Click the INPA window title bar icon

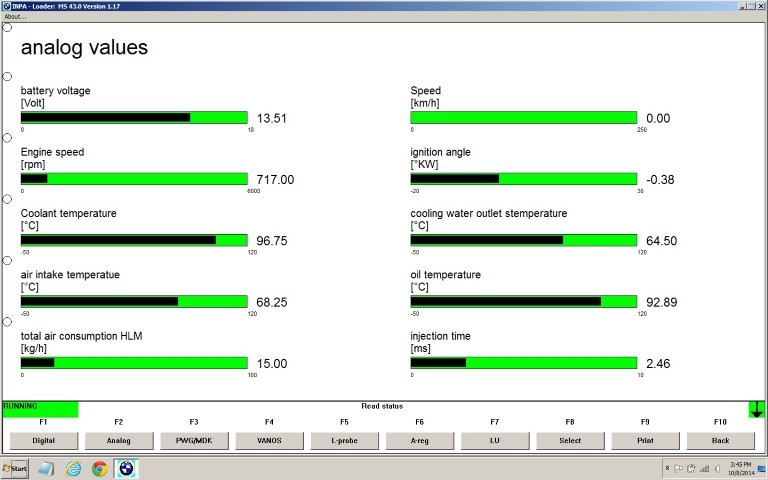pyautogui.click(x=6, y=5)
